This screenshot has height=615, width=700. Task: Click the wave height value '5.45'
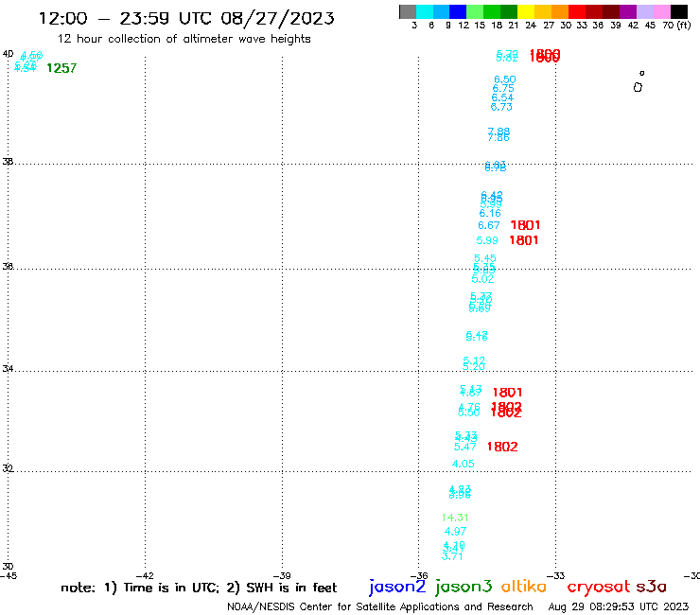[x=485, y=258]
